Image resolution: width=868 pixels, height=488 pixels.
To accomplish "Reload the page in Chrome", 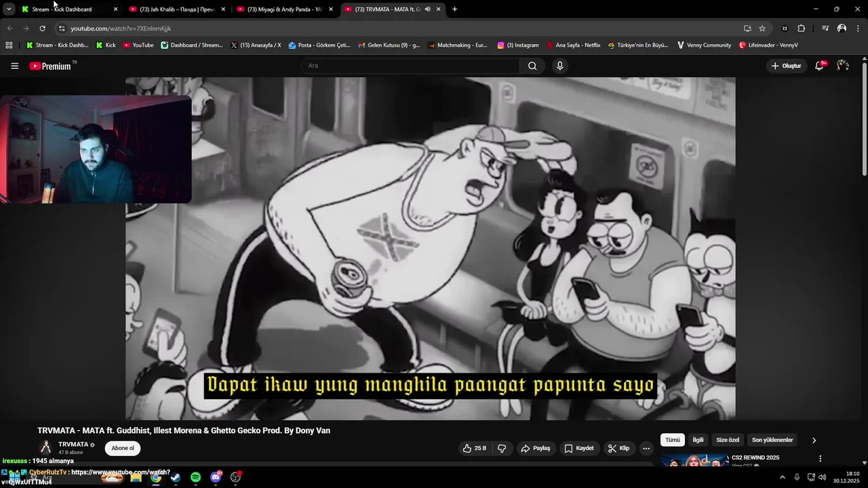I will 42,28.
